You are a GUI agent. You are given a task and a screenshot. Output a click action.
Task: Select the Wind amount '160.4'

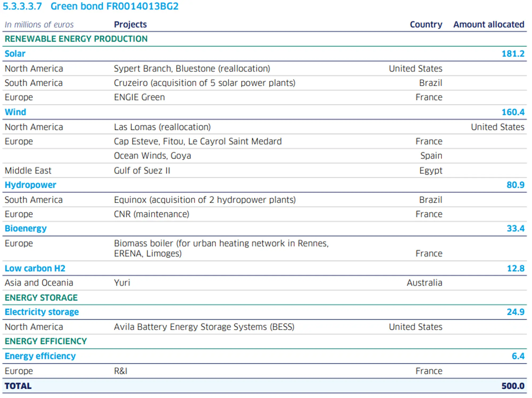pos(513,112)
